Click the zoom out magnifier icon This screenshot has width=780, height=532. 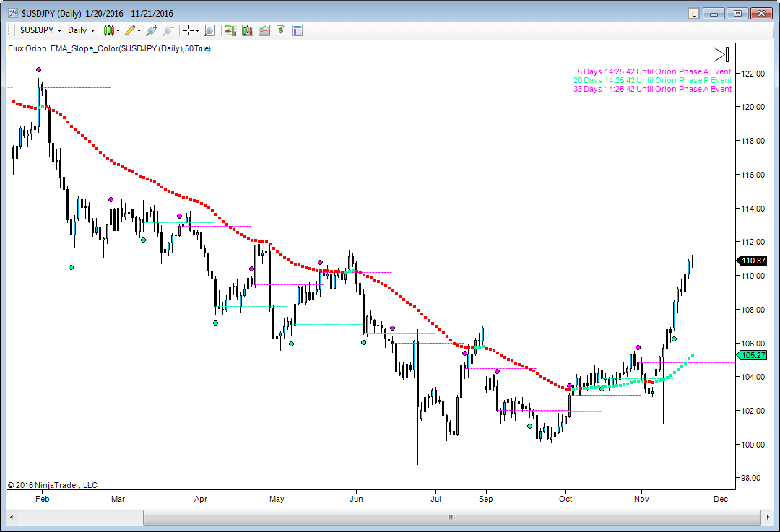tap(168, 30)
